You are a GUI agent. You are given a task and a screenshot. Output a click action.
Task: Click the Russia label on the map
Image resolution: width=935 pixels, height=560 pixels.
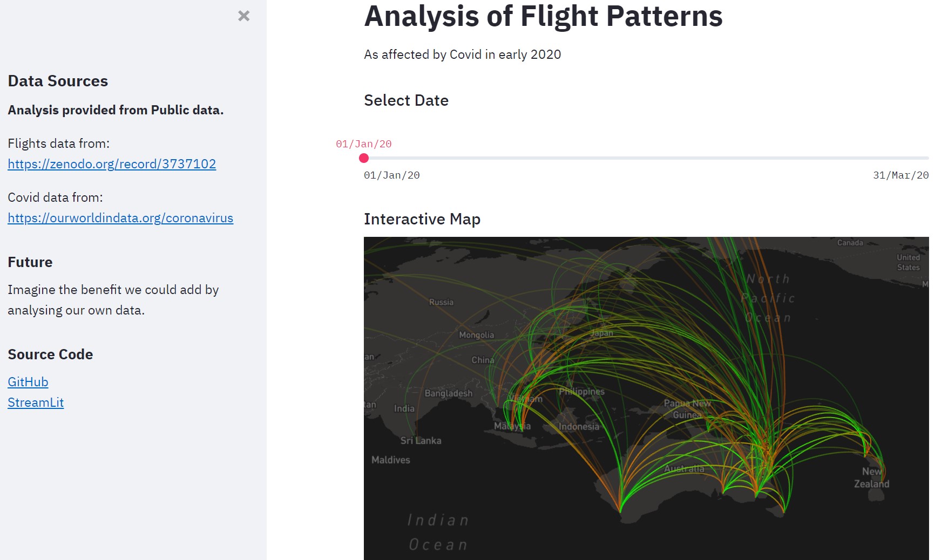point(441,302)
